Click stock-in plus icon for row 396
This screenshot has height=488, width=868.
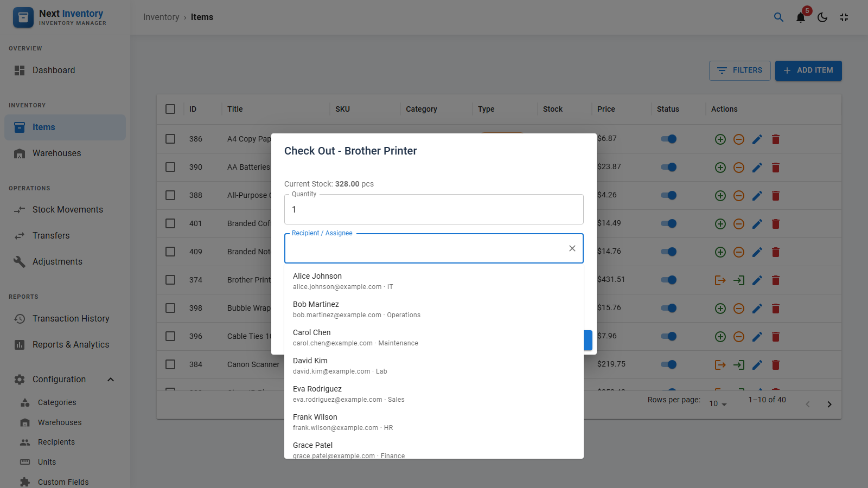tap(720, 337)
